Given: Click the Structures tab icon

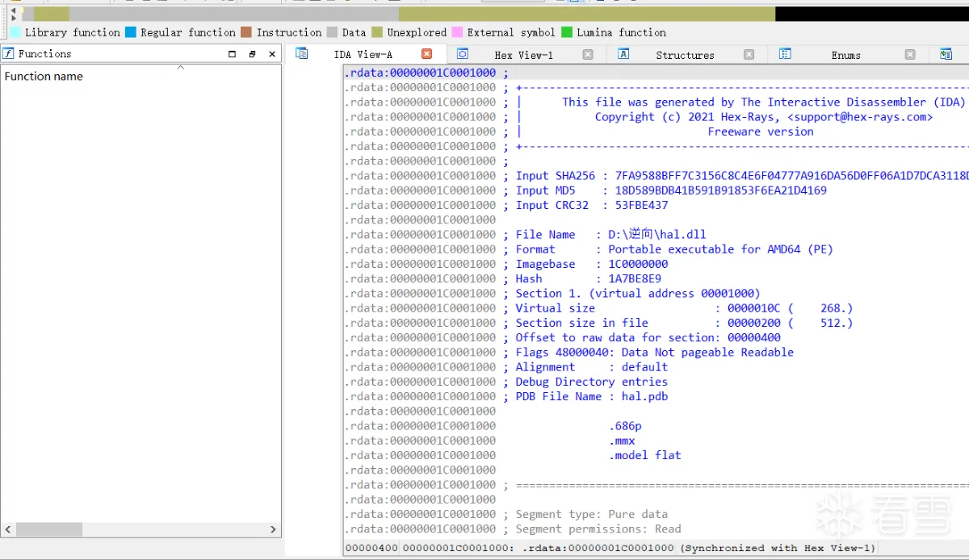Looking at the screenshot, I should coord(623,53).
